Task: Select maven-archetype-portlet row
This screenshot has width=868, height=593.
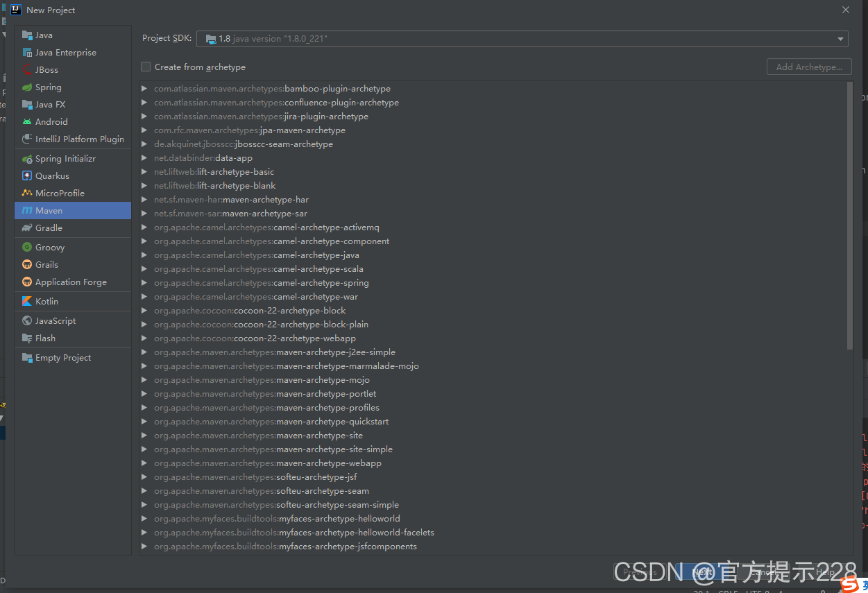Action: tap(494, 394)
